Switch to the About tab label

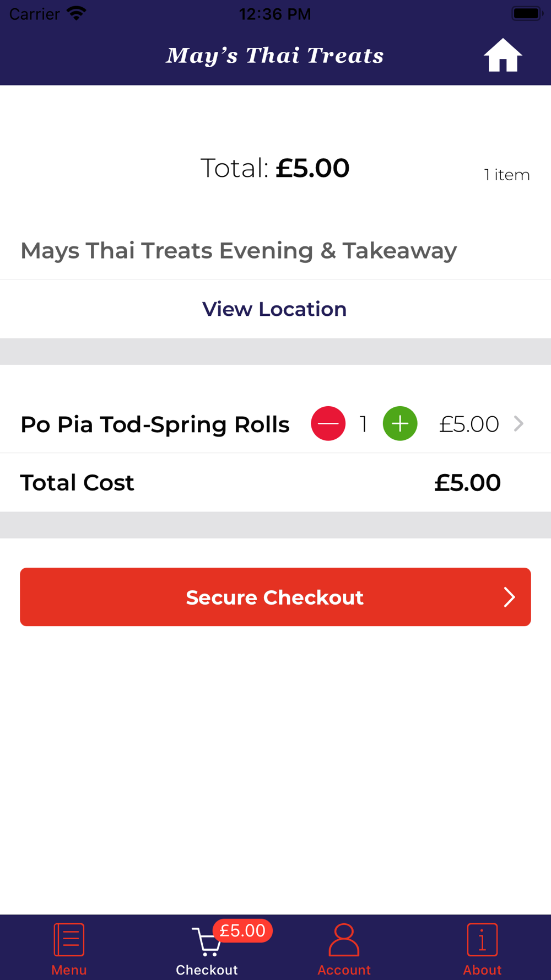pos(482,970)
